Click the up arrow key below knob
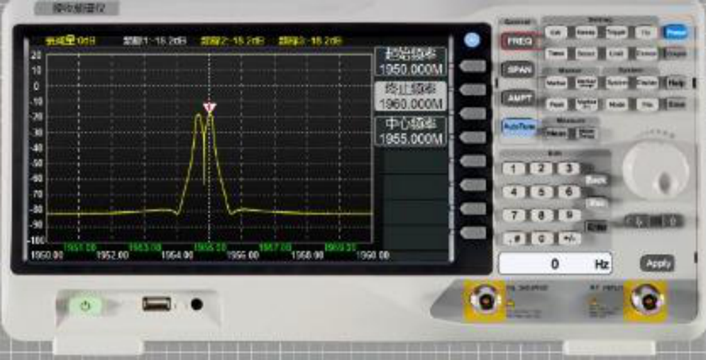 (672, 221)
